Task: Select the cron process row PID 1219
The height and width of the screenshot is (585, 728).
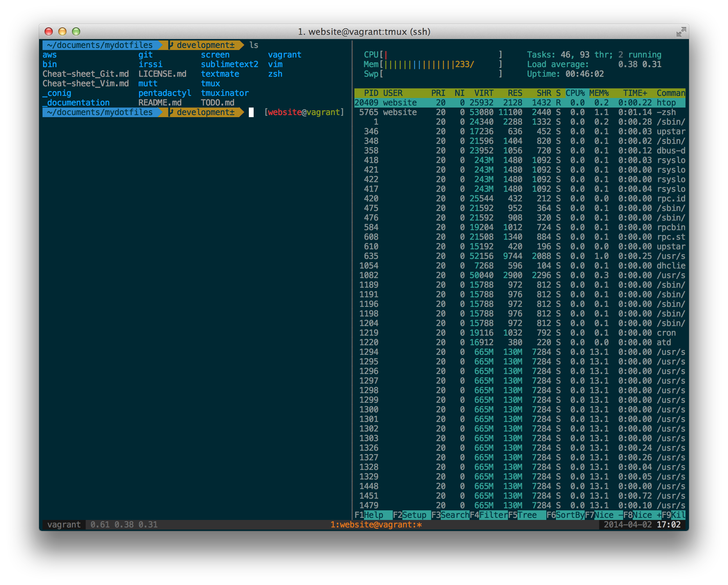Action: point(520,333)
